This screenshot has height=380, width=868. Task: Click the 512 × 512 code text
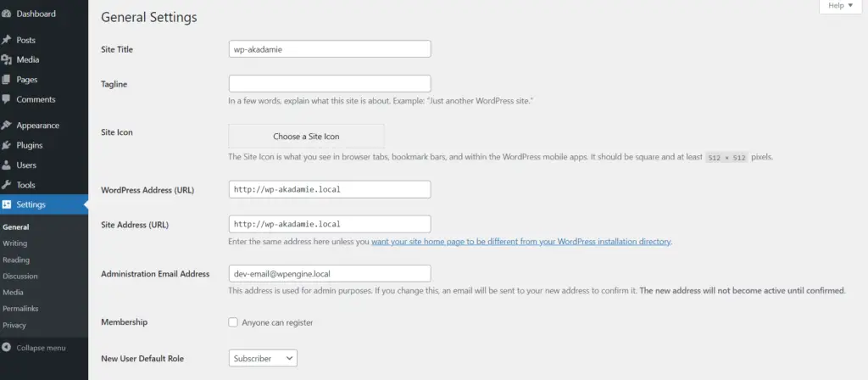727,157
